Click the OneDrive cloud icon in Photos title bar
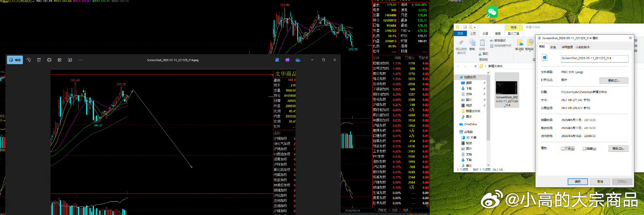 click(x=298, y=60)
